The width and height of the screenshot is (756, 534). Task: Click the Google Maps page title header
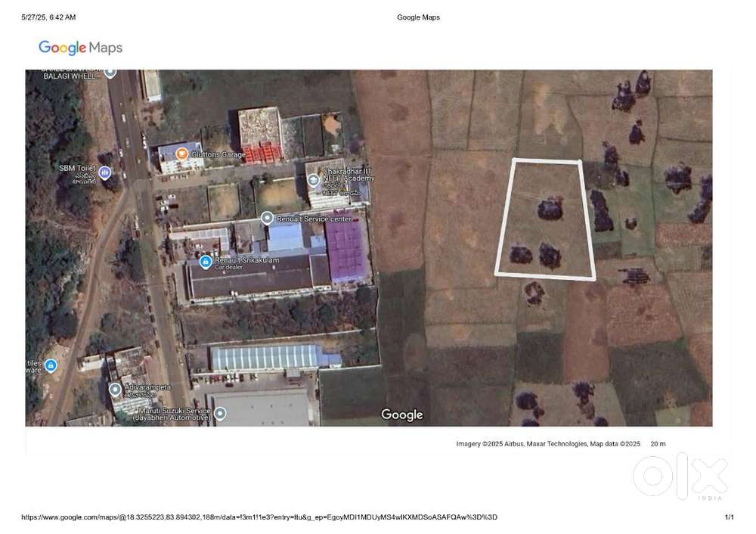pyautogui.click(x=418, y=17)
